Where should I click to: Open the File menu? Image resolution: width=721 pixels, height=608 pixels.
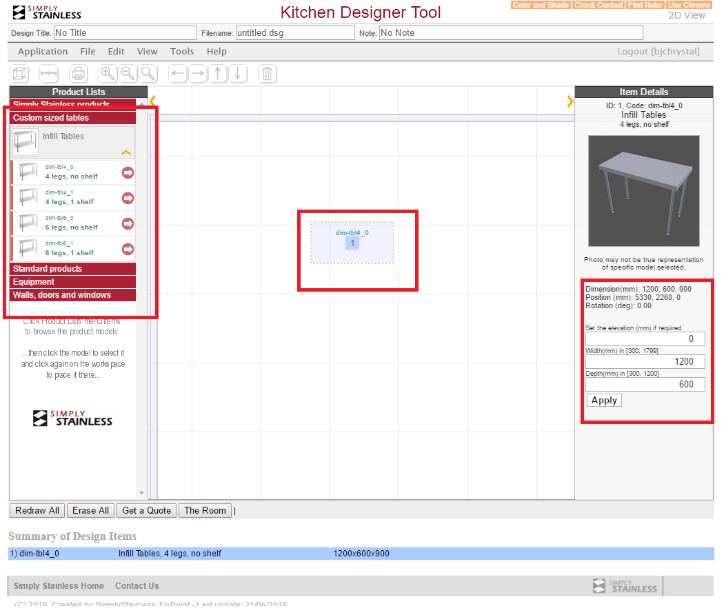[x=87, y=52]
